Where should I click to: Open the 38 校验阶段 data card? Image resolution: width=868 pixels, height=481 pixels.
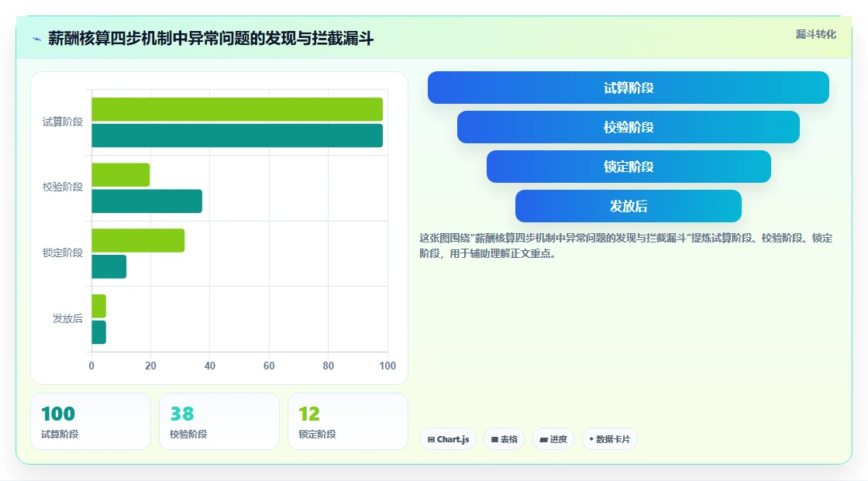click(219, 421)
